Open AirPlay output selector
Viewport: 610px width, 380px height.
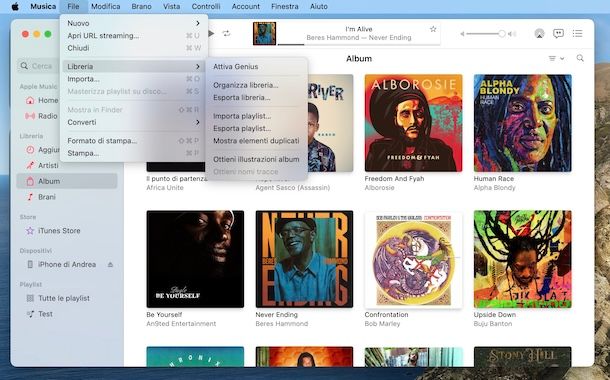tap(539, 33)
